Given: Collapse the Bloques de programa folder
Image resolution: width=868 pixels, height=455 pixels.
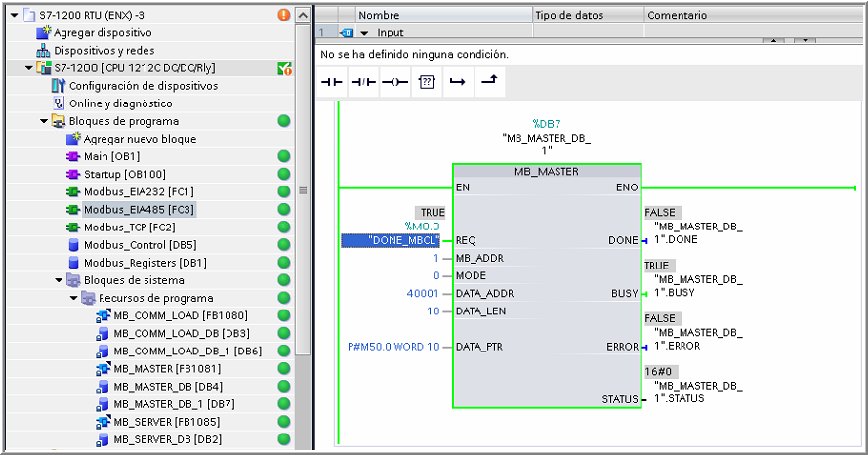Looking at the screenshot, I should pyautogui.click(x=44, y=122).
